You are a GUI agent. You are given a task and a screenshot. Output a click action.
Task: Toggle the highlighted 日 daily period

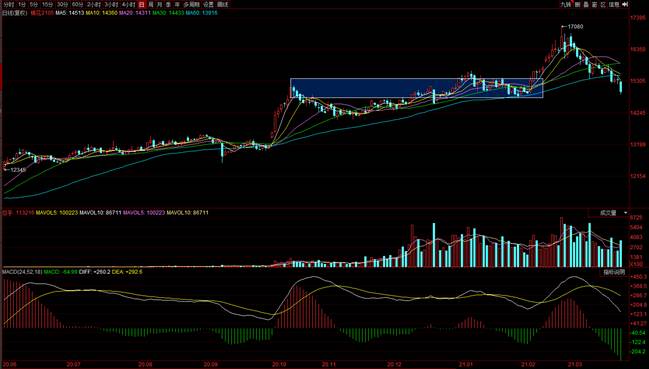(x=142, y=5)
